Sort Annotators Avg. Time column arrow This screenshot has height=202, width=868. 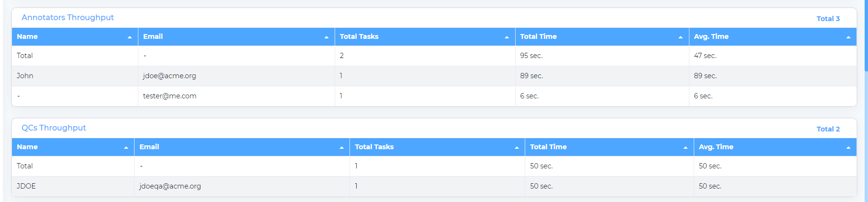[848, 37]
